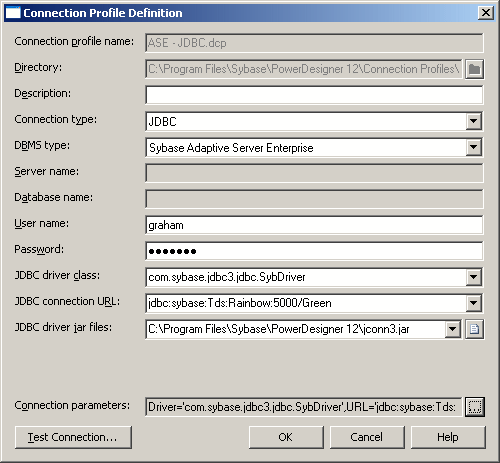Expand the JDBC driver jar files dropdown
This screenshot has width=500, height=463.
(452, 329)
